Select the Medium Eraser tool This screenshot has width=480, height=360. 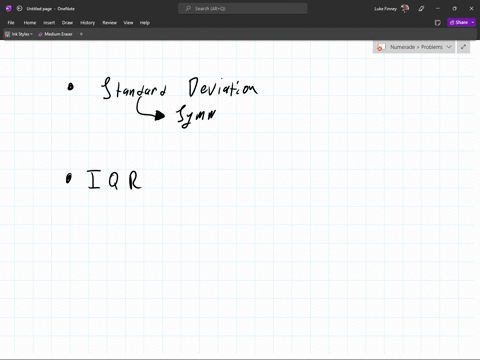click(x=55, y=34)
